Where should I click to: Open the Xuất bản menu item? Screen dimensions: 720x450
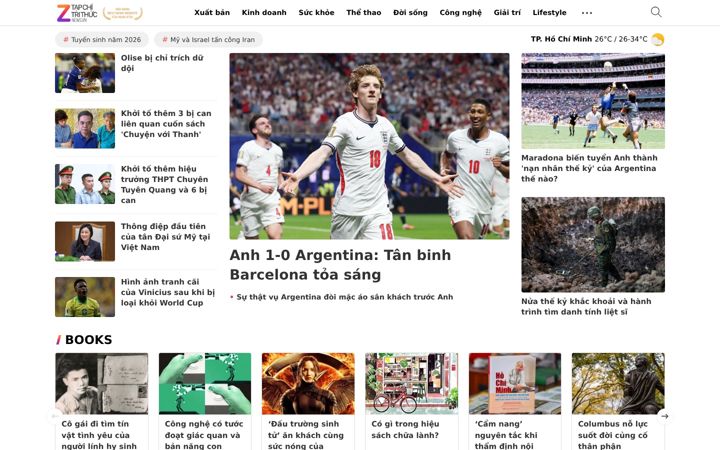[x=212, y=12]
